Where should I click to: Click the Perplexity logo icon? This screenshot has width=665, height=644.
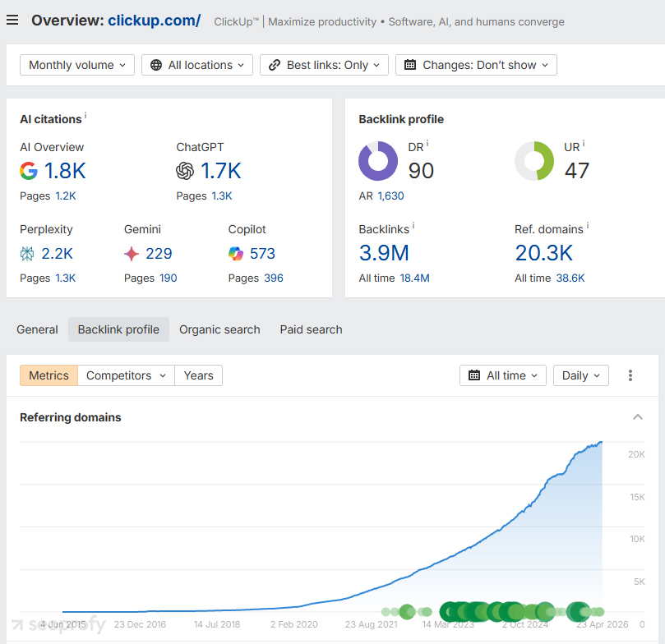27,254
